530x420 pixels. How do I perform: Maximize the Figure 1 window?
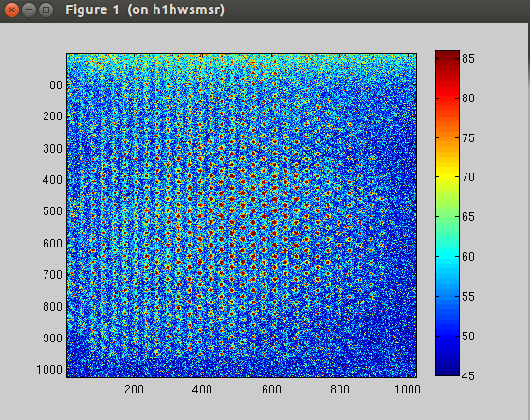[x=46, y=10]
